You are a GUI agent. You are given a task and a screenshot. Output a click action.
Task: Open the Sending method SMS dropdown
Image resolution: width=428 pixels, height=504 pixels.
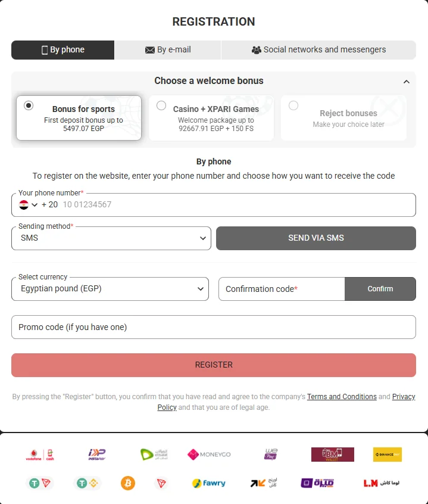point(111,238)
